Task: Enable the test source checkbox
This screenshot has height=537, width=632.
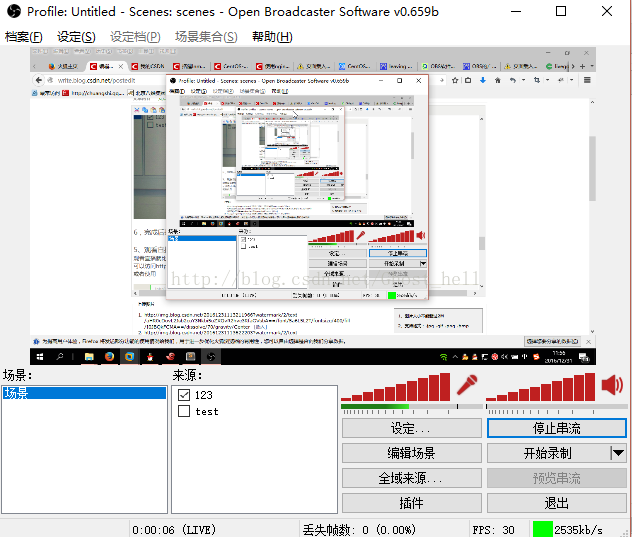Action: 184,411
